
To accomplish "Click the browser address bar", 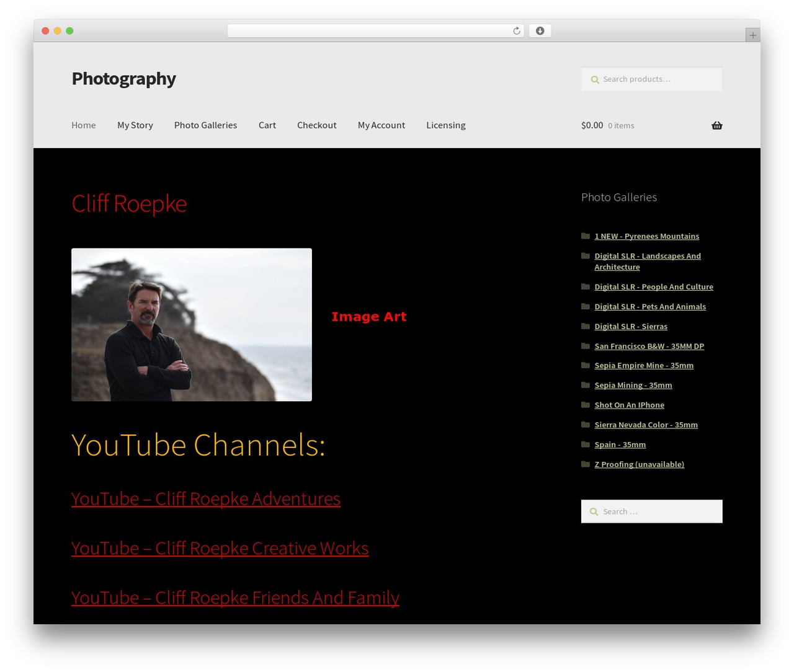I will pos(375,31).
